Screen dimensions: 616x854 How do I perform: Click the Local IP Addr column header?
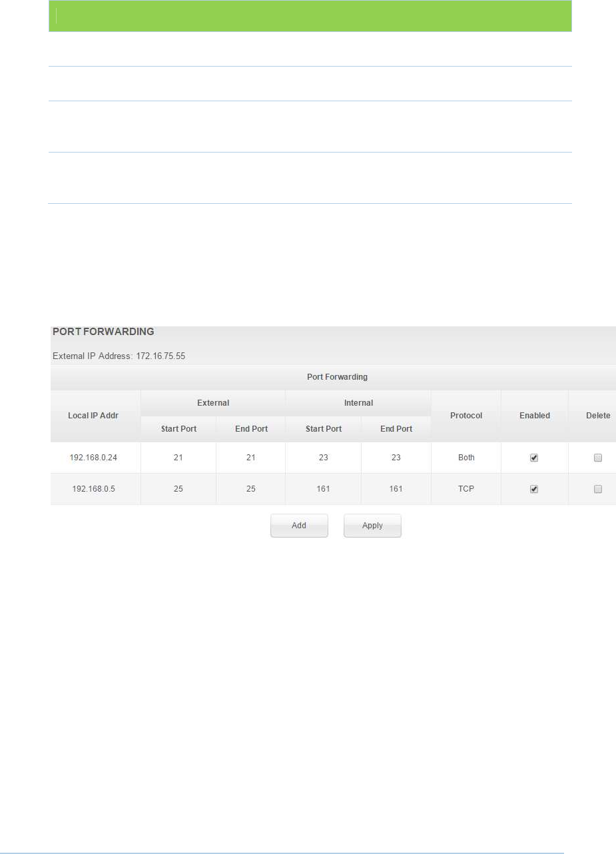coord(95,416)
